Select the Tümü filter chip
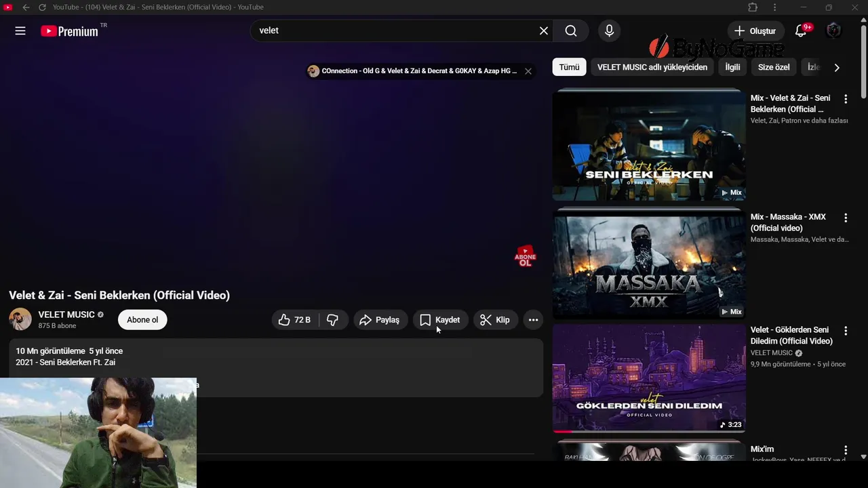 (569, 67)
